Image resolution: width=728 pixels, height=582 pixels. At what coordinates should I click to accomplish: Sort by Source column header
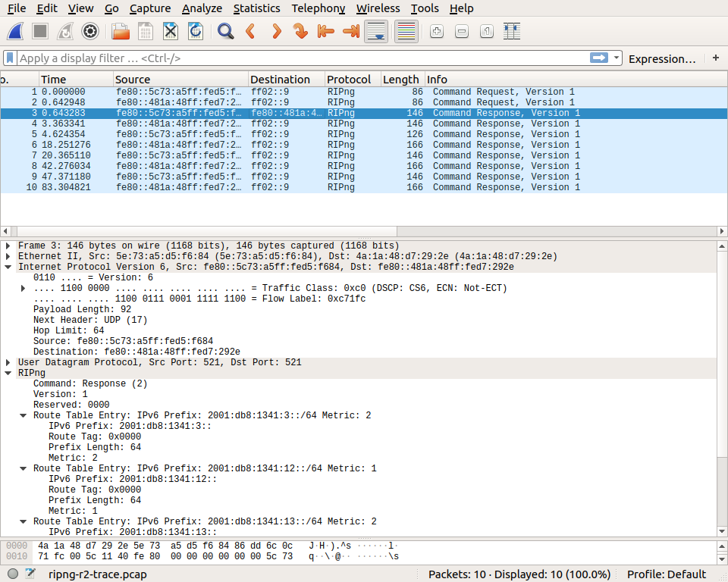[181, 80]
